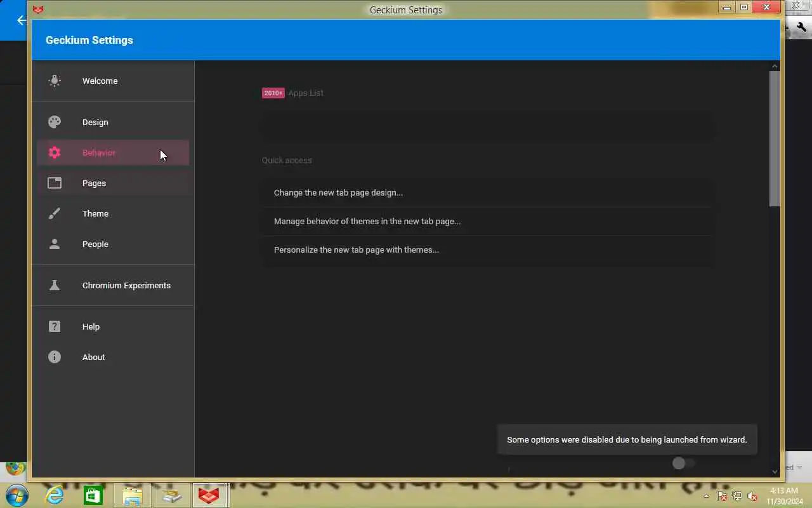
Task: Click the Pages window icon
Action: [55, 183]
